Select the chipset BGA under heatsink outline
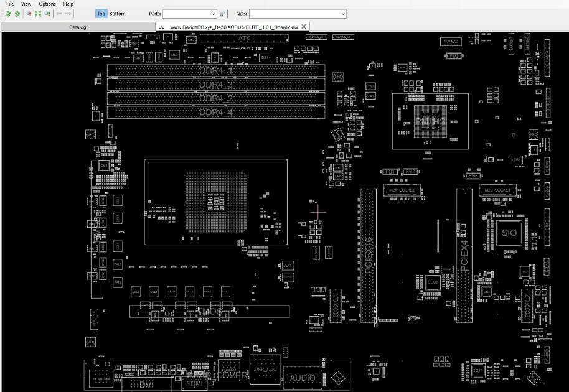569x392 pixels. [430, 121]
